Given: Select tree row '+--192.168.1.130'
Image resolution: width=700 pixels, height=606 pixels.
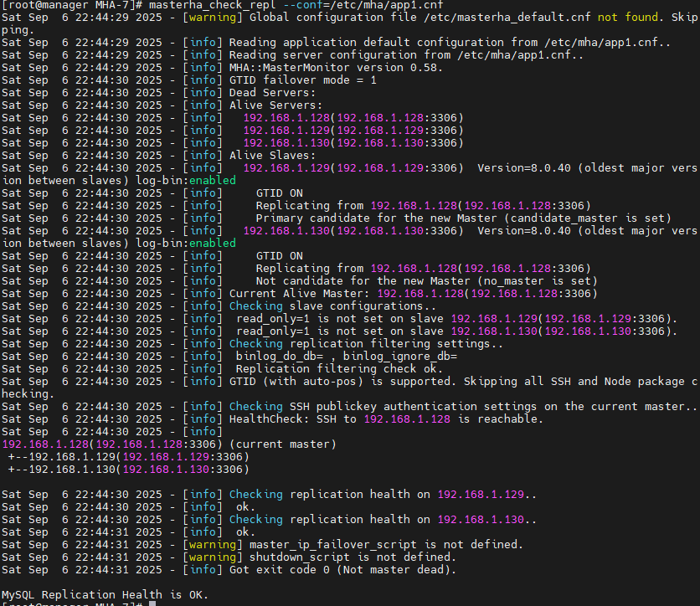Looking at the screenshot, I should coord(129,469).
